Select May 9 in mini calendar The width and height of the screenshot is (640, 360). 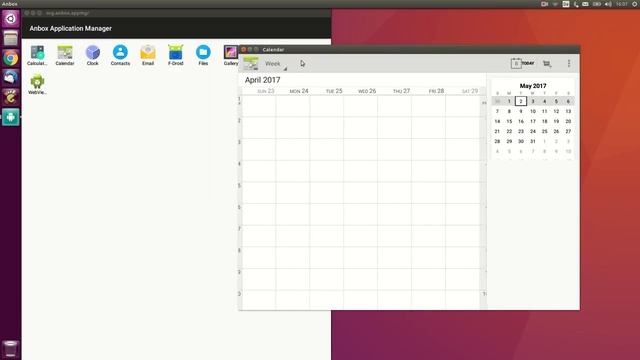click(x=521, y=111)
